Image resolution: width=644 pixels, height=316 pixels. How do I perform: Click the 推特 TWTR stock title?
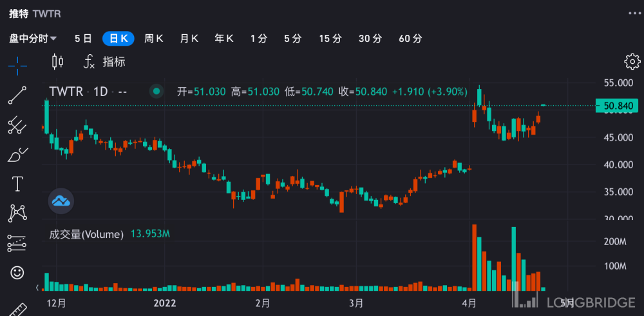pyautogui.click(x=35, y=14)
